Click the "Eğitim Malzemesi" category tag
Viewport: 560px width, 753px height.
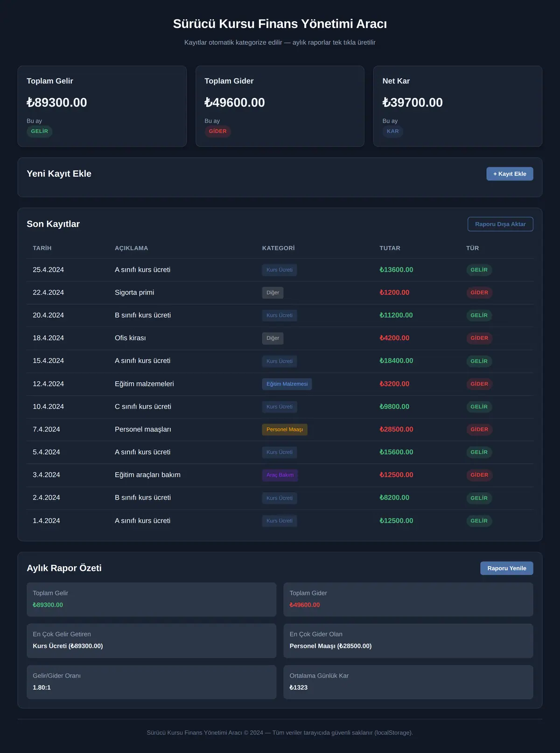(287, 384)
